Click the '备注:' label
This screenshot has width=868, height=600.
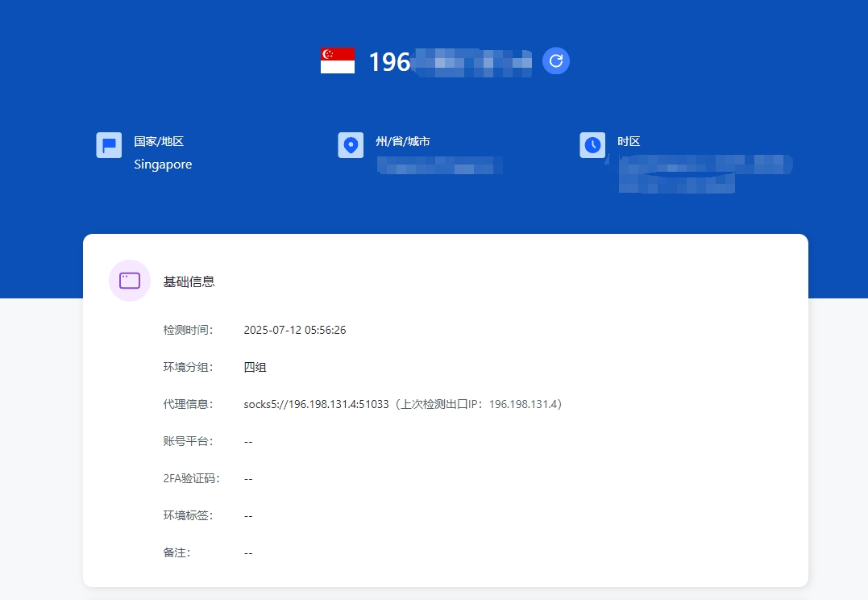(x=177, y=553)
